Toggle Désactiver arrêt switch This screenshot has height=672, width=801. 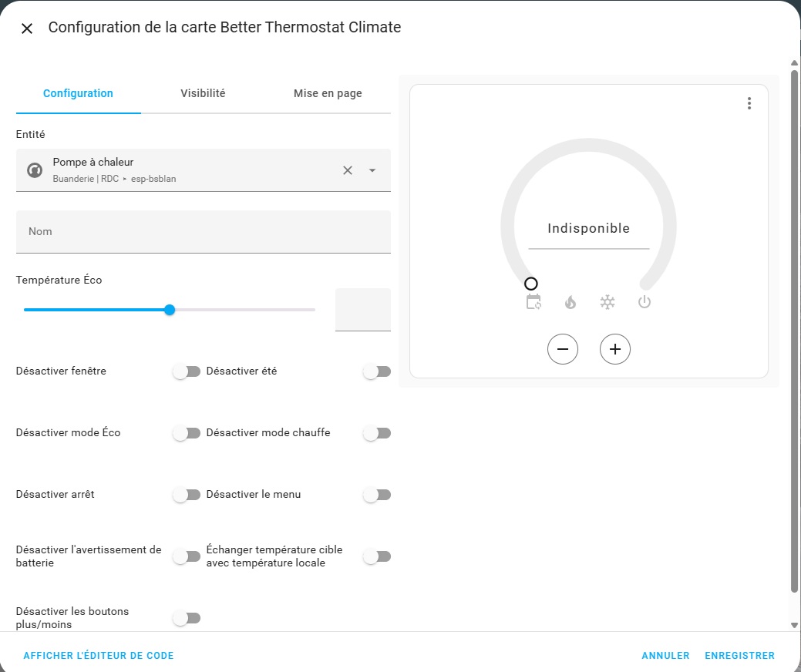tap(187, 495)
